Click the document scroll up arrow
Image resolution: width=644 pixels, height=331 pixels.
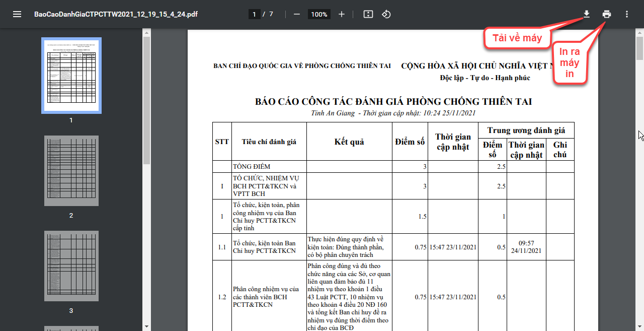(x=639, y=32)
